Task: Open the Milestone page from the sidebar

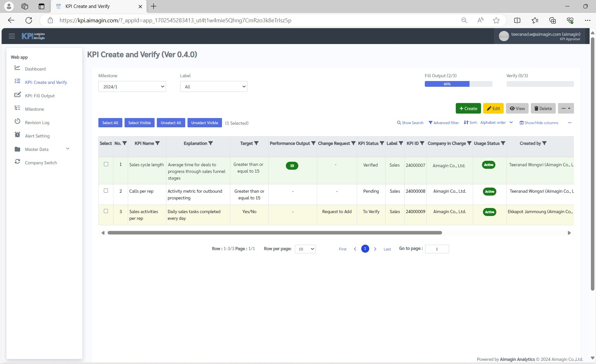Action: 34,109
